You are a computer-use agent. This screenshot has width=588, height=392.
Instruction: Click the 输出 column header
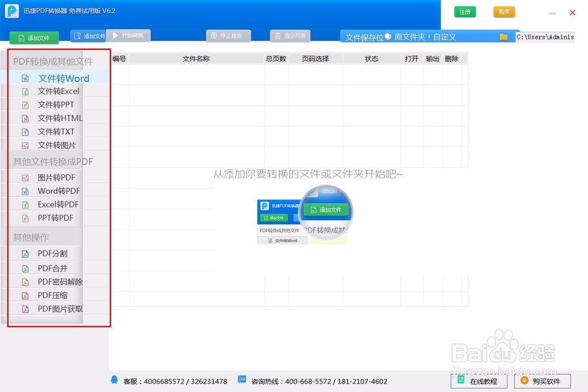pos(433,58)
